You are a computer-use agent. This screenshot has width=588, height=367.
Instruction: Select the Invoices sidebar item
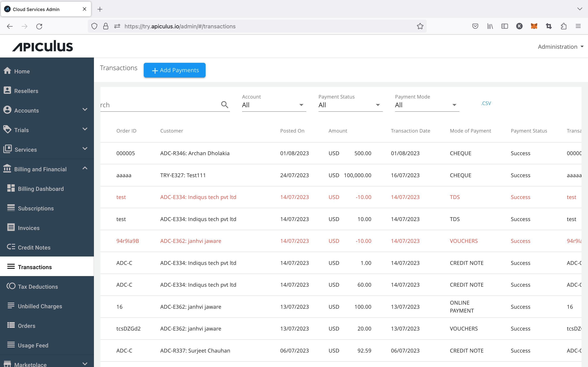28,228
